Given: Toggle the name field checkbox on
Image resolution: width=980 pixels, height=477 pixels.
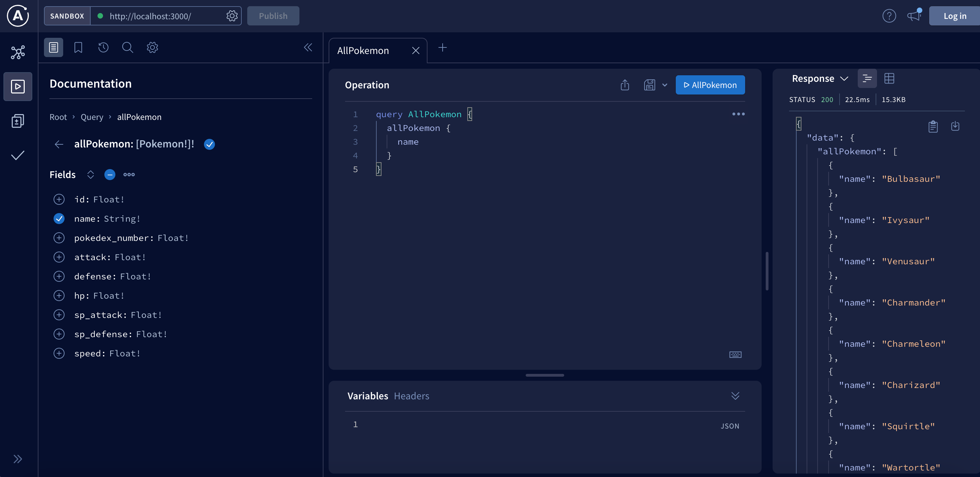Looking at the screenshot, I should (59, 218).
